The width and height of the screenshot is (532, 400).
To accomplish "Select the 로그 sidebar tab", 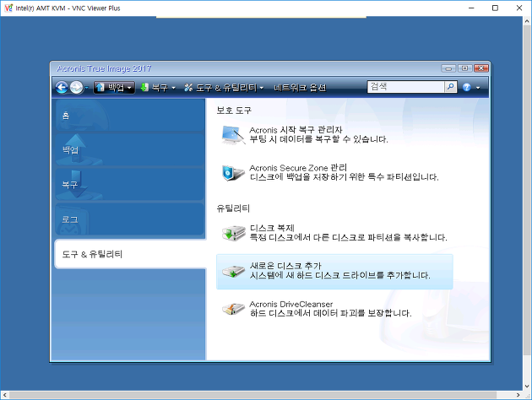I will pyautogui.click(x=130, y=219).
